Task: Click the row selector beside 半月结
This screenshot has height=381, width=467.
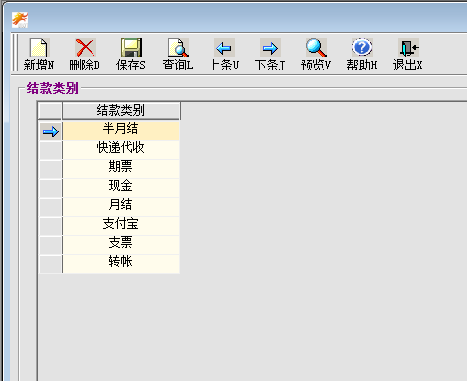Action: [50, 130]
